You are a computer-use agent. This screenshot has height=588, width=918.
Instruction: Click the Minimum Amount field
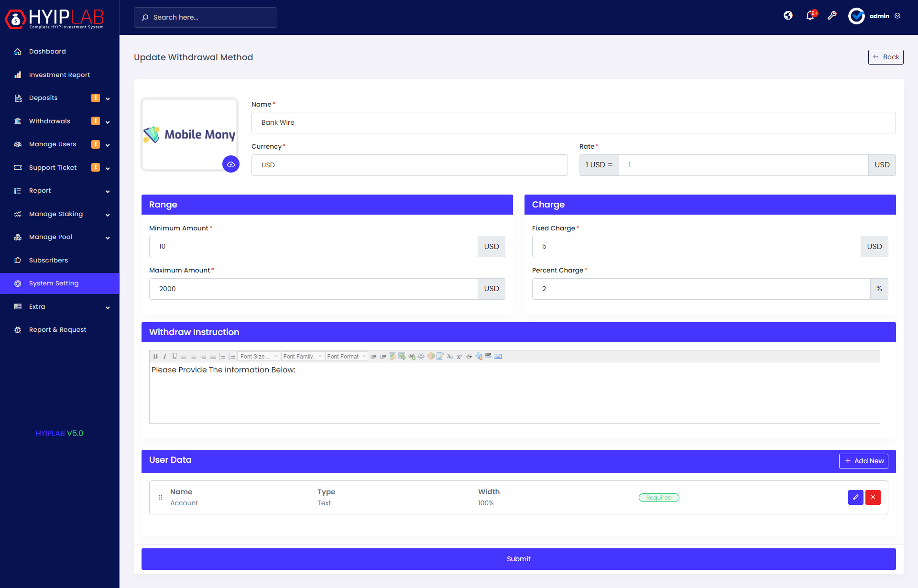(313, 246)
